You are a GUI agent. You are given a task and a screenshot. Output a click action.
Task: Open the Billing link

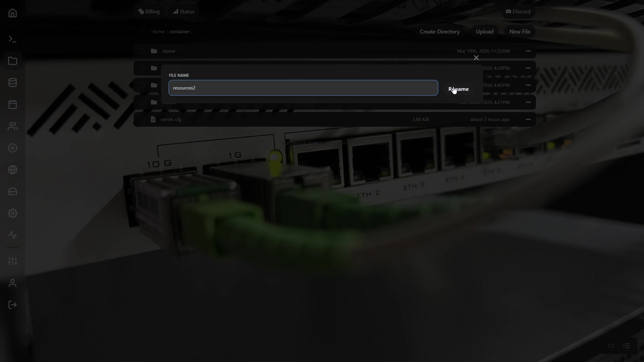[149, 12]
